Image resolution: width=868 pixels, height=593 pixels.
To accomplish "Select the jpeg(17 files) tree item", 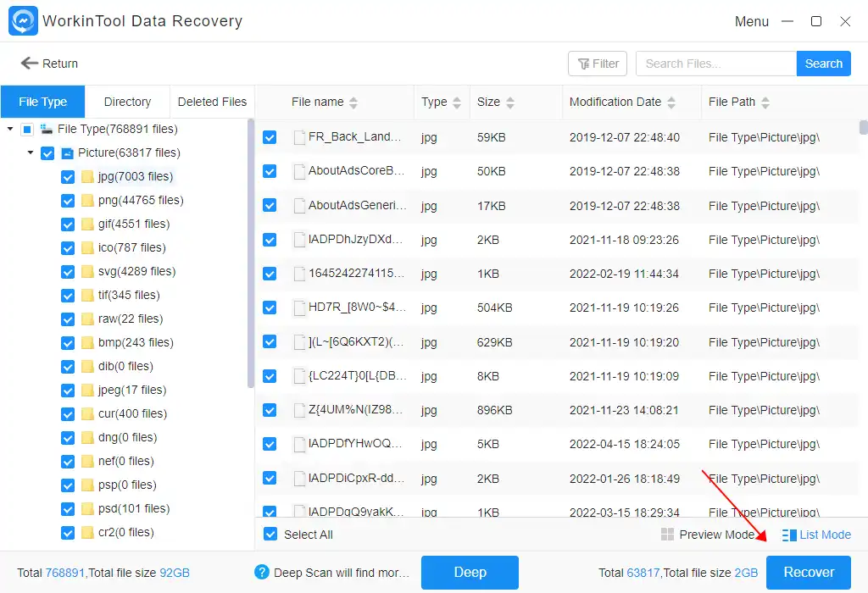I will (132, 390).
